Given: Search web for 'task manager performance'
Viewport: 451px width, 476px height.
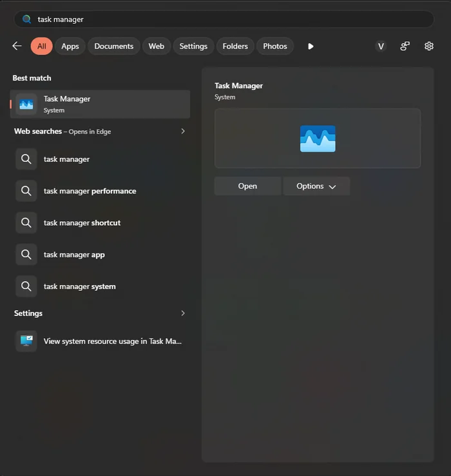Looking at the screenshot, I should (100, 191).
